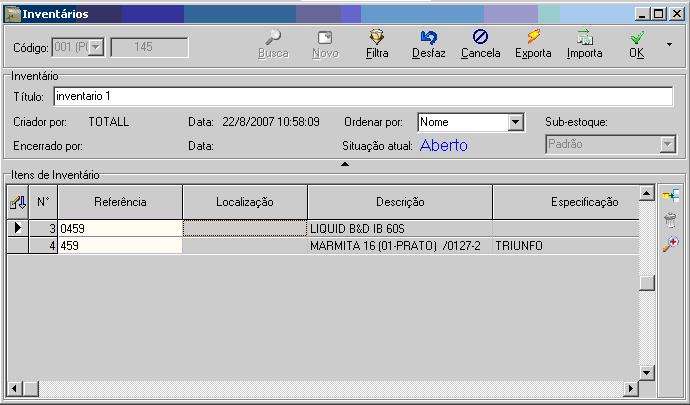Click the Título field with inventario 1
The width and height of the screenshot is (690, 405).
(x=363, y=96)
